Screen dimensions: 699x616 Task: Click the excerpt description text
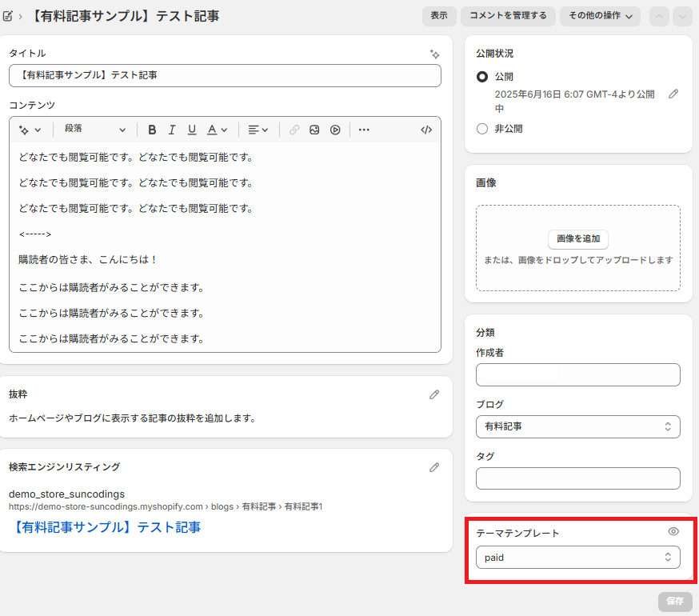click(x=133, y=418)
